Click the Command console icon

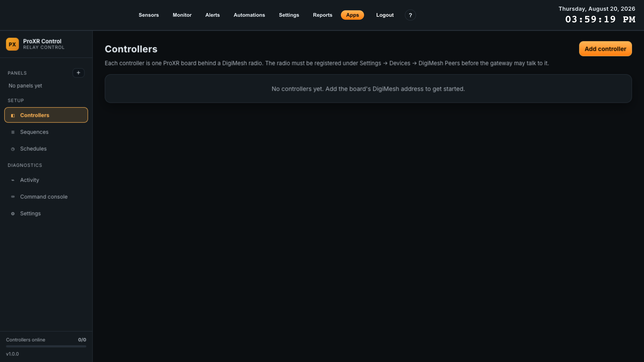click(x=13, y=197)
